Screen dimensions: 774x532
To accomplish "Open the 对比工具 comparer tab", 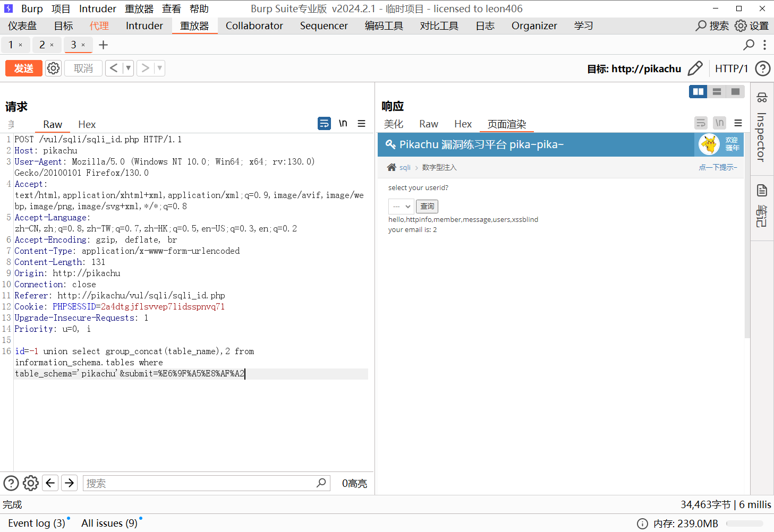I will tap(439, 25).
